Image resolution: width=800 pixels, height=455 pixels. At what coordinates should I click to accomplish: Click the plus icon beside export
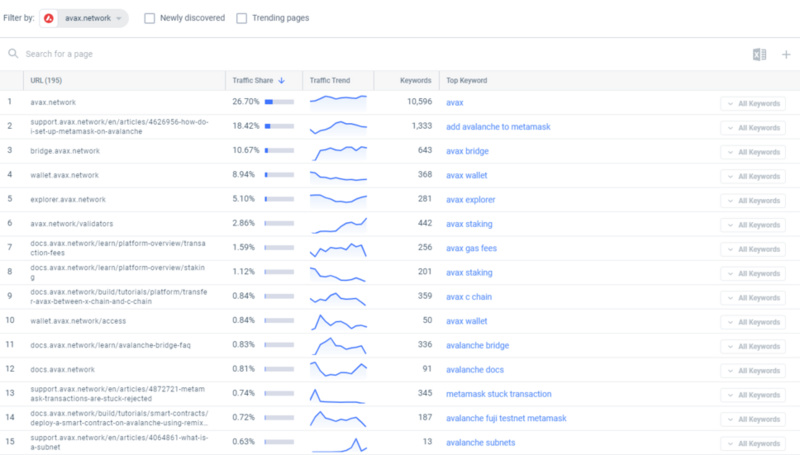click(x=786, y=54)
